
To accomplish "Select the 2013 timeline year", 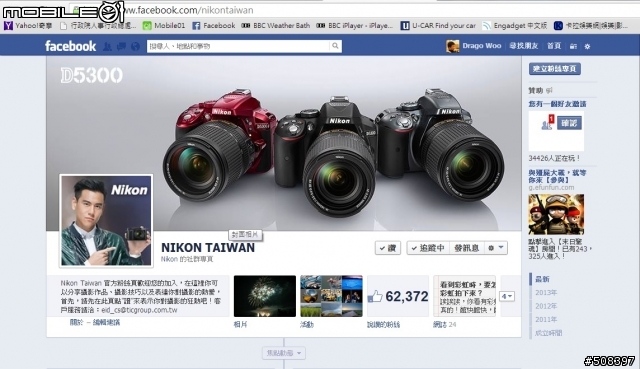I will pos(546,293).
